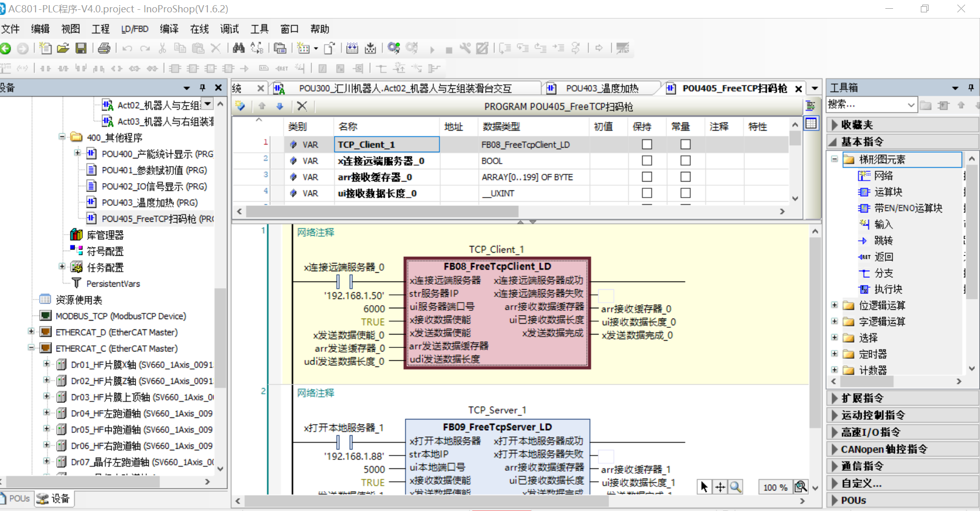Open project with the folder icon
980x511 pixels.
coord(63,48)
